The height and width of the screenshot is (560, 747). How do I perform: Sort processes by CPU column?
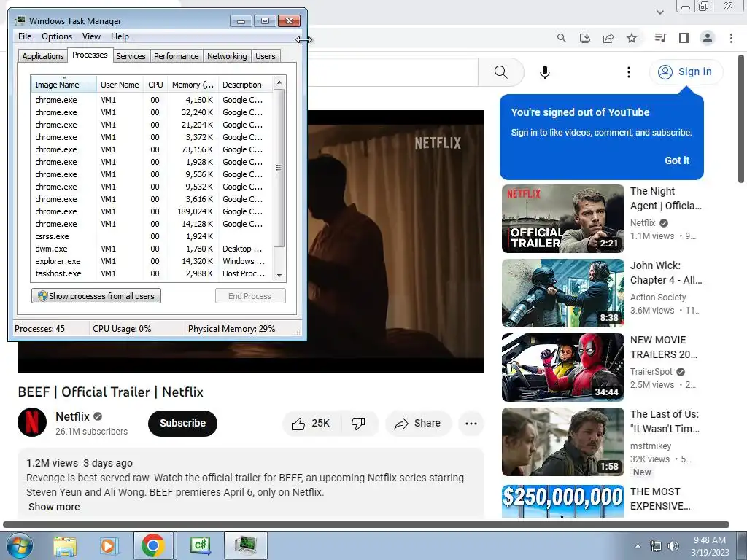[155, 85]
